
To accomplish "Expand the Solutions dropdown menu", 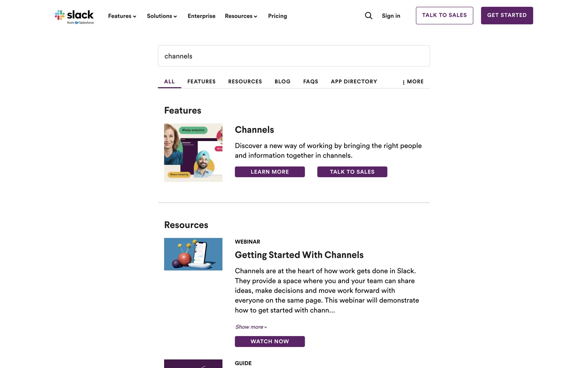I will tap(162, 16).
